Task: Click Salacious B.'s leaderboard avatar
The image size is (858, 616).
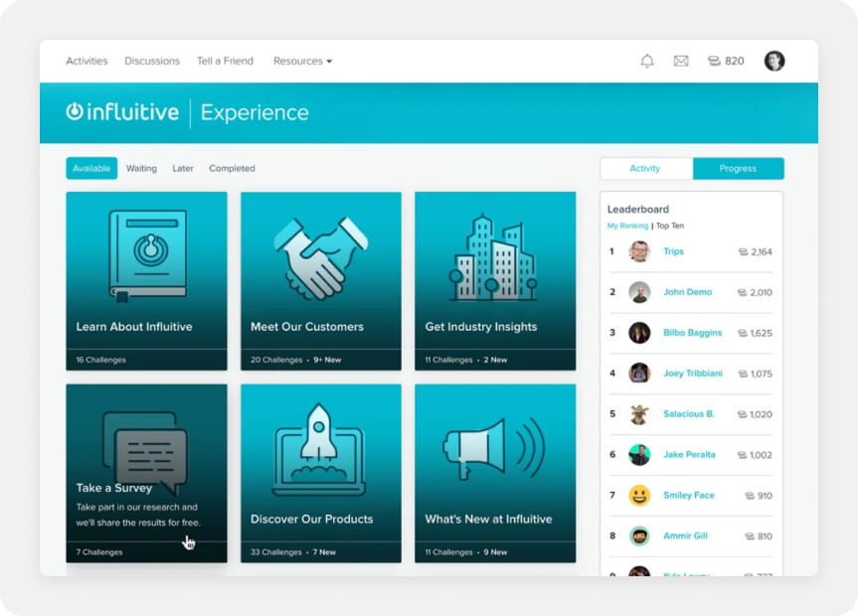Action: pyautogui.click(x=639, y=414)
